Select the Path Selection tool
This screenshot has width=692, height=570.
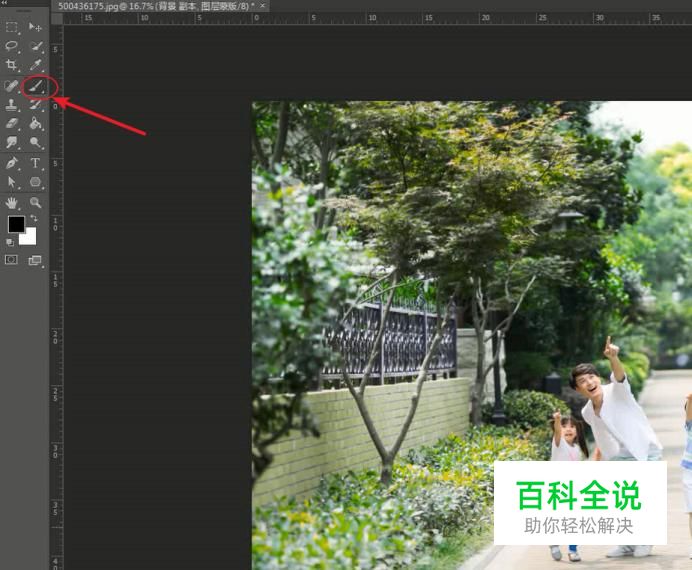[11, 182]
